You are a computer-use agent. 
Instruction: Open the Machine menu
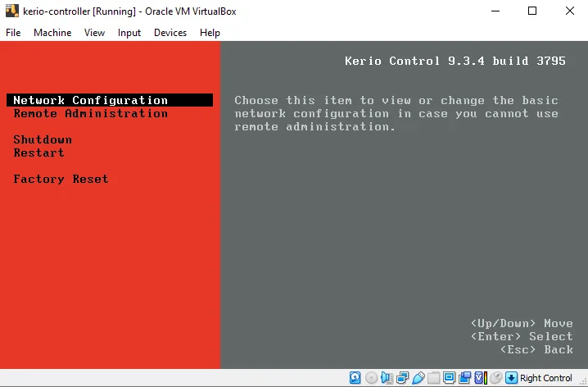pyautogui.click(x=52, y=33)
